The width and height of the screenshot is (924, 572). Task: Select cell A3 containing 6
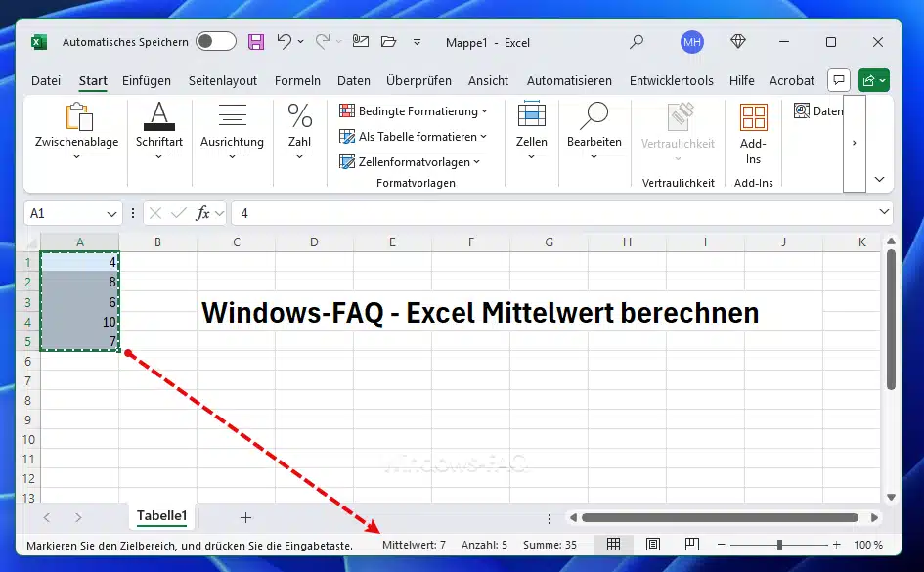pyautogui.click(x=79, y=302)
